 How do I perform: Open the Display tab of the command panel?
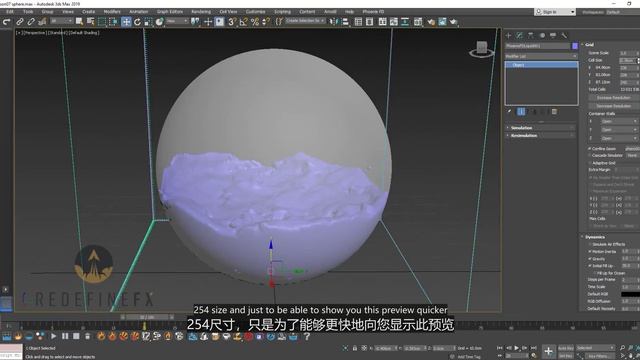coord(553,36)
